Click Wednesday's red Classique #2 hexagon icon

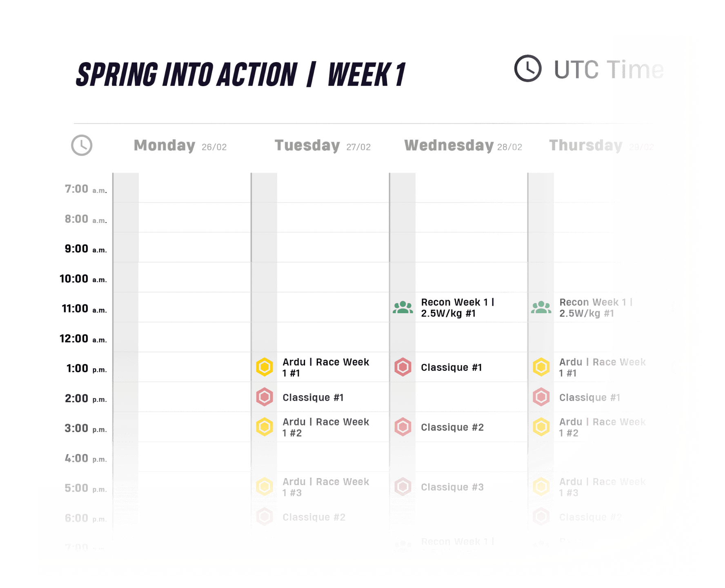(x=403, y=427)
